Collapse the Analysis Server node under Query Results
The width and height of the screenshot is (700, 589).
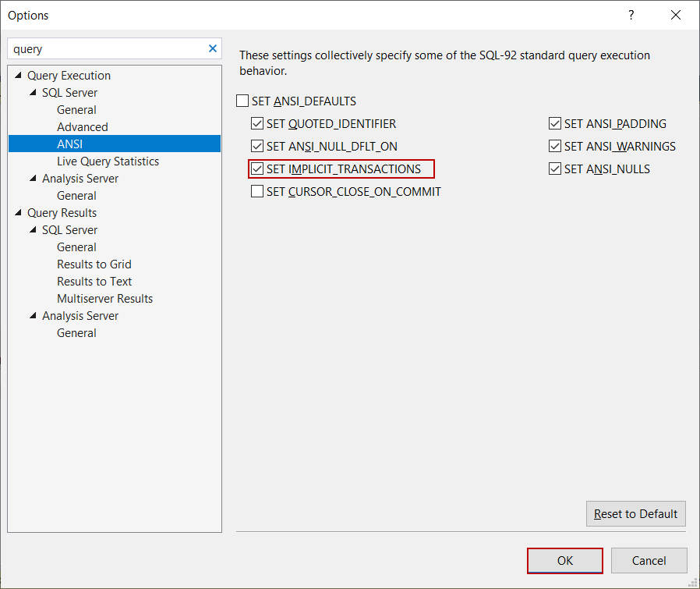click(32, 315)
